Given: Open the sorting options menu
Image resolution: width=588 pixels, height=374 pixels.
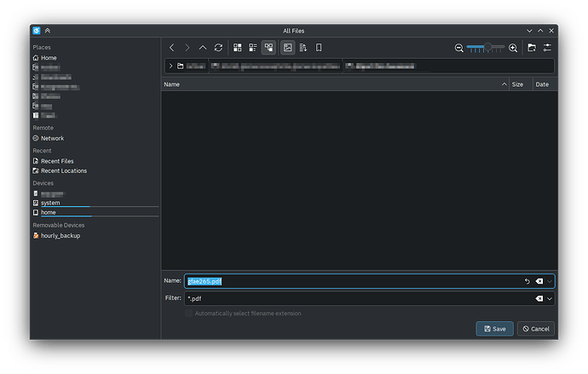Looking at the screenshot, I should pyautogui.click(x=303, y=48).
